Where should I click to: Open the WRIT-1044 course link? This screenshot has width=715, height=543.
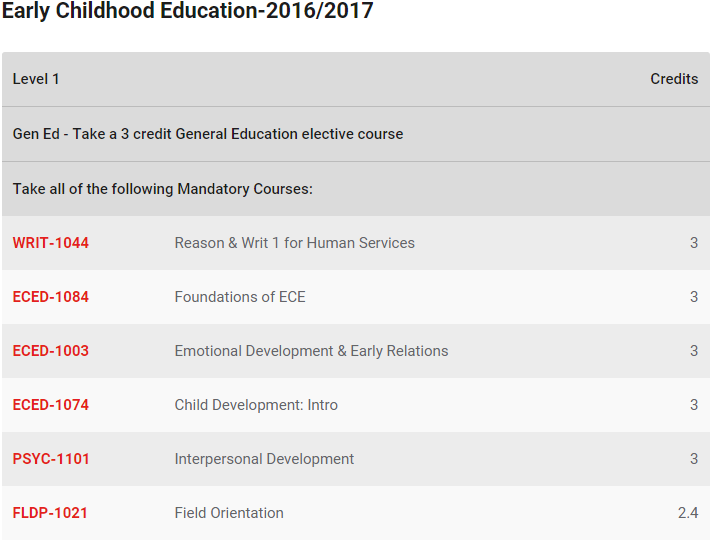51,243
